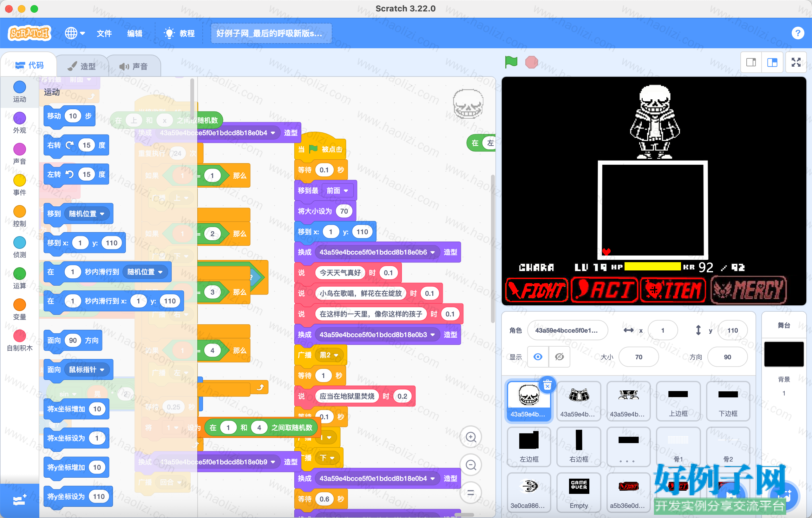Screen dimensions: 812x518
Task: Open the add extension button
Action: coord(20,501)
